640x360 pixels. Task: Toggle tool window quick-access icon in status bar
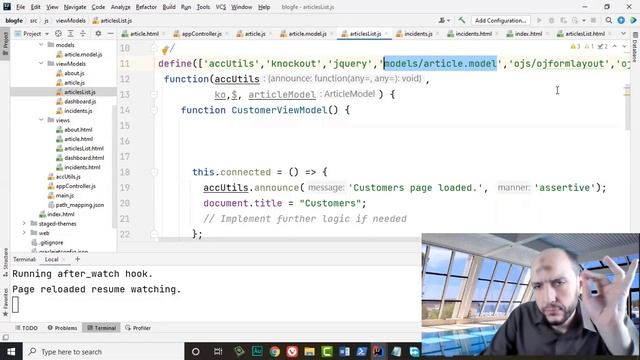[5, 337]
